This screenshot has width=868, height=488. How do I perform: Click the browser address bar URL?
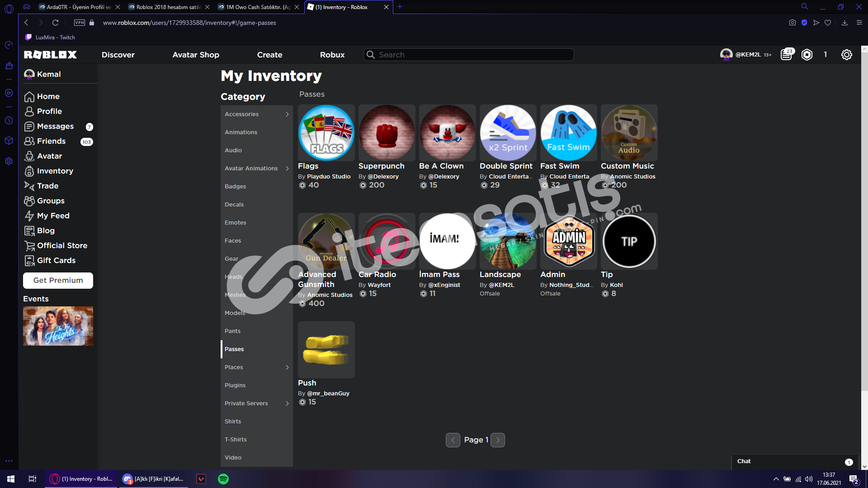pyautogui.click(x=189, y=23)
